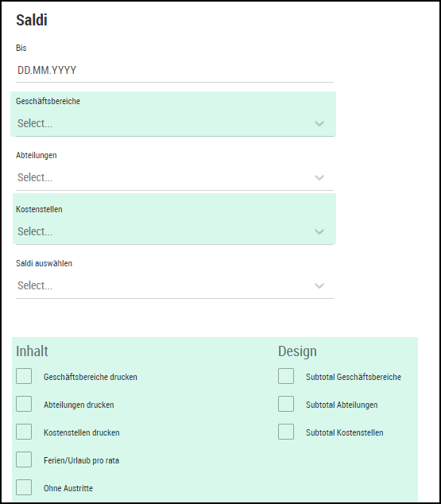
Task: Open the Saldi auswählen Select... field
Action: (x=175, y=285)
